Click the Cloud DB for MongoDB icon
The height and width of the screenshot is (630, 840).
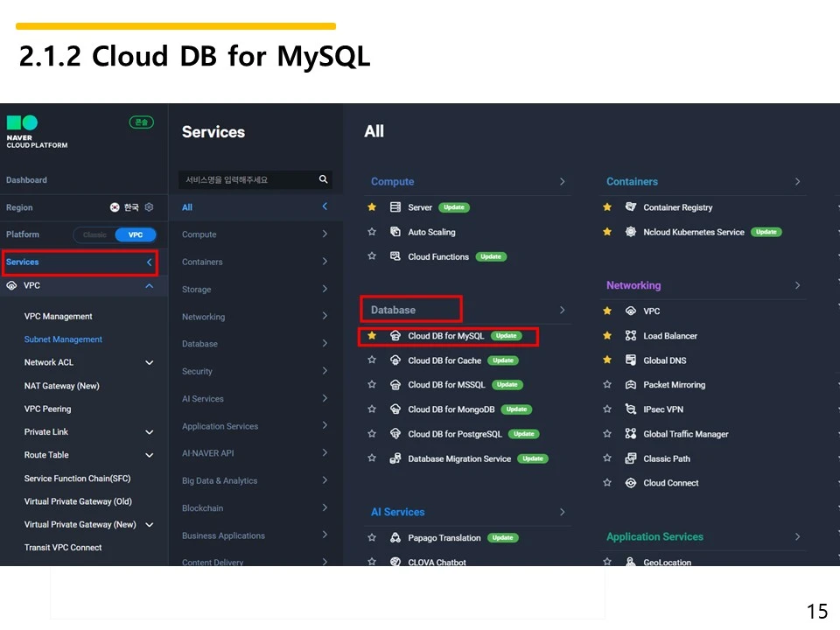pyautogui.click(x=395, y=409)
